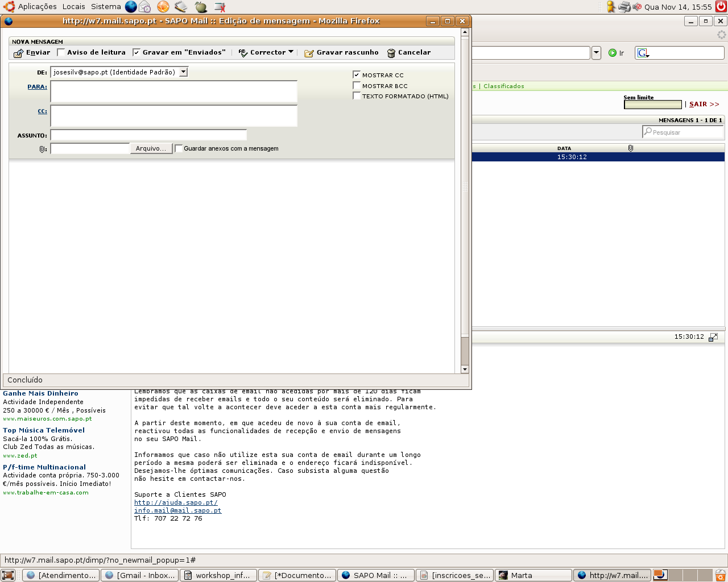Click the green Ir go icon
This screenshot has height=582, width=728.
(613, 53)
